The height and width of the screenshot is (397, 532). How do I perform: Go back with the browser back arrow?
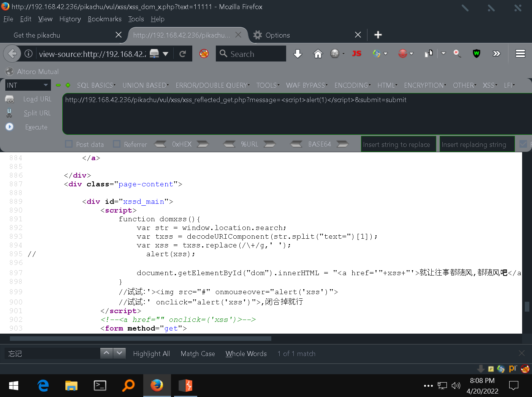pos(12,54)
